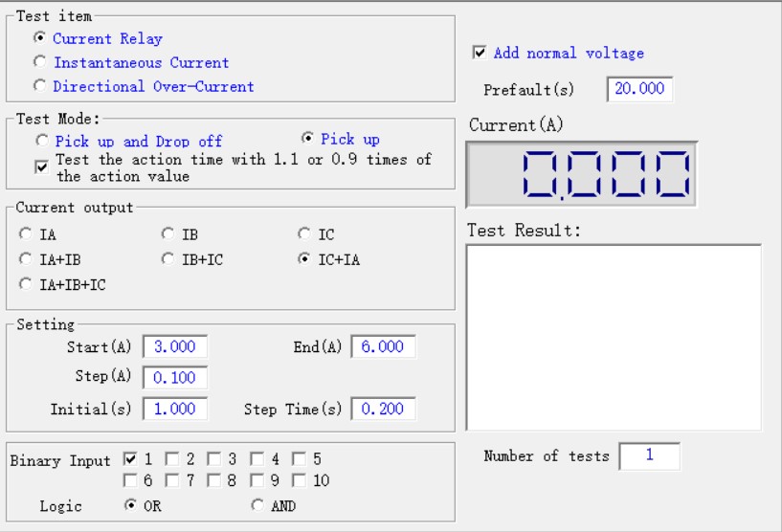The height and width of the screenshot is (532, 782).
Task: Set Logic to AND
Action: pos(257,506)
